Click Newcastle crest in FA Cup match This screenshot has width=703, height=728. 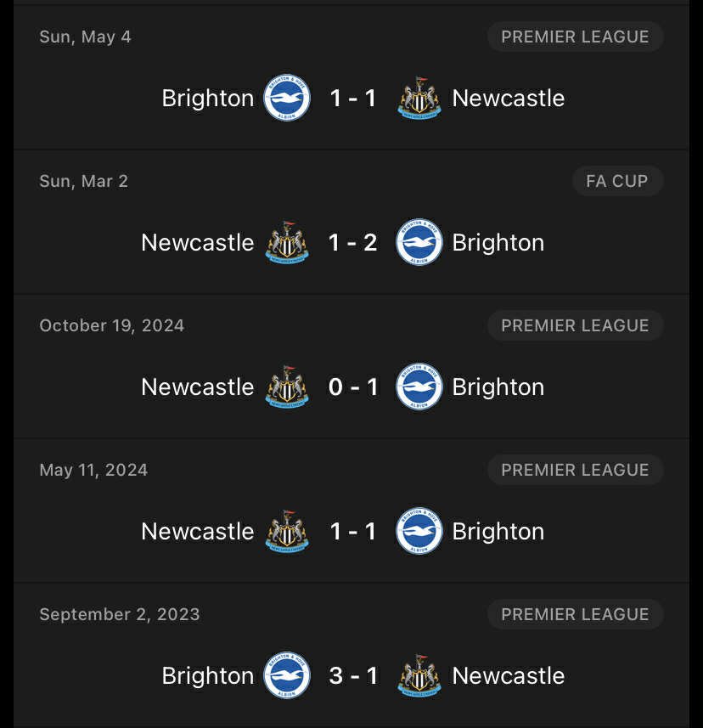click(287, 242)
